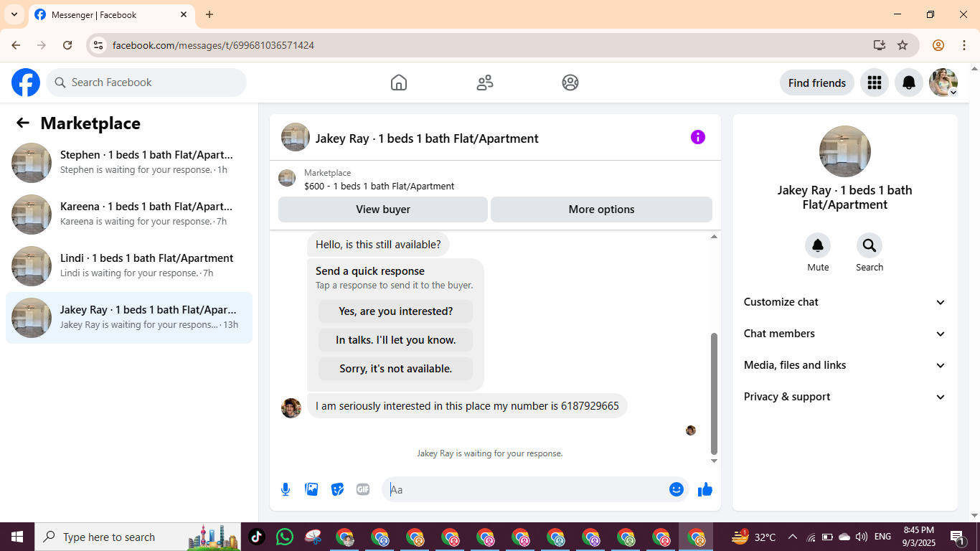Select Jakey Ray conversation in list

tap(129, 318)
